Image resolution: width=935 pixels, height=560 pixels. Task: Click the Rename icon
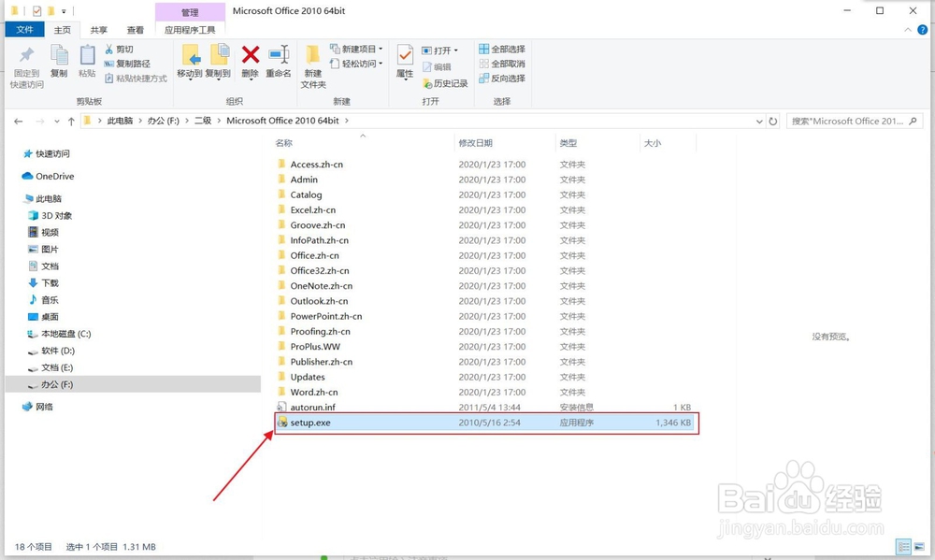pyautogui.click(x=279, y=54)
